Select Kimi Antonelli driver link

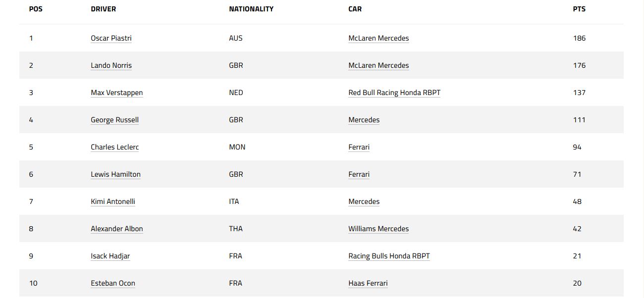(x=113, y=201)
